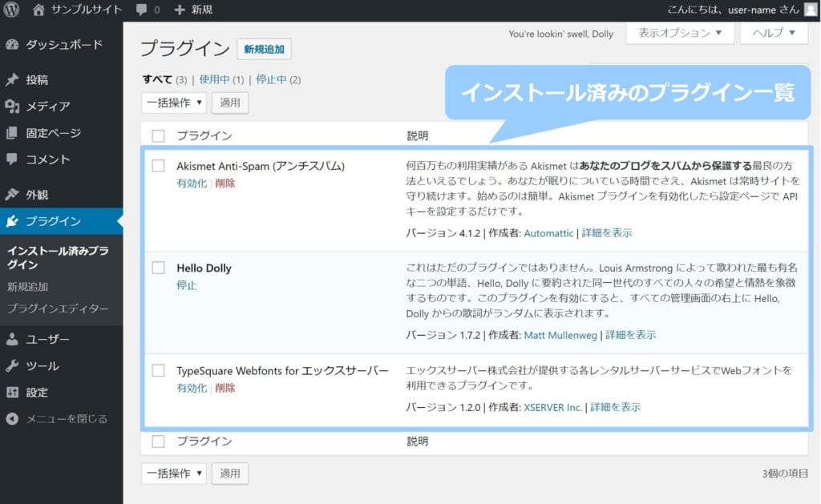This screenshot has height=504, width=821.
Task: Open the 新規追加 submenu item in sidebar
Action: [x=27, y=287]
